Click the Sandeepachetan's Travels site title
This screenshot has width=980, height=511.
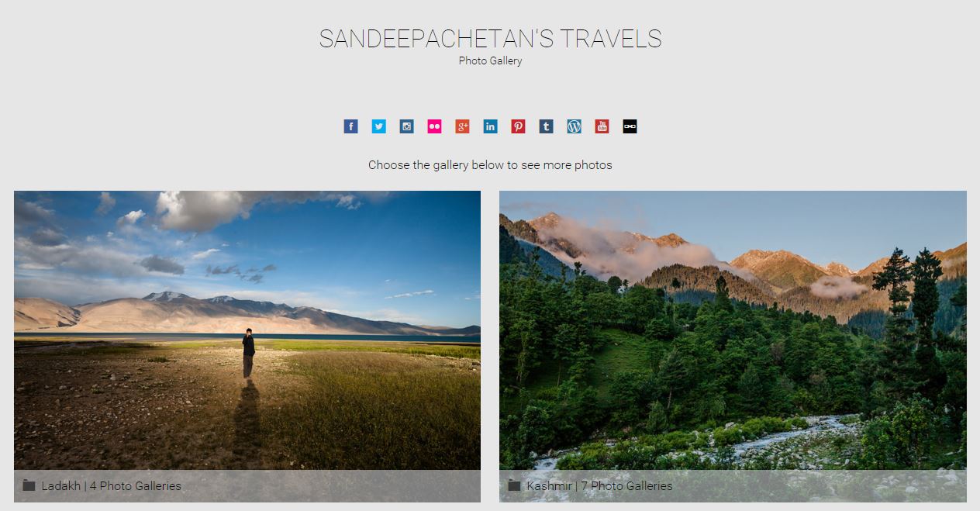point(490,39)
